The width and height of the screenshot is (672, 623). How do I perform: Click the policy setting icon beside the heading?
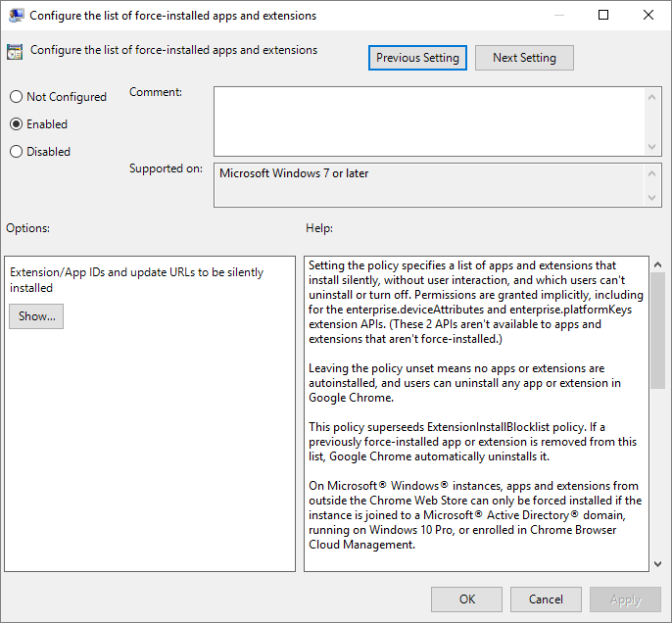(x=16, y=52)
